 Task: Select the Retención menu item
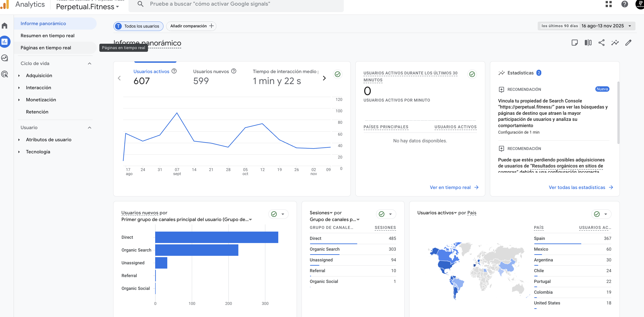click(x=37, y=112)
